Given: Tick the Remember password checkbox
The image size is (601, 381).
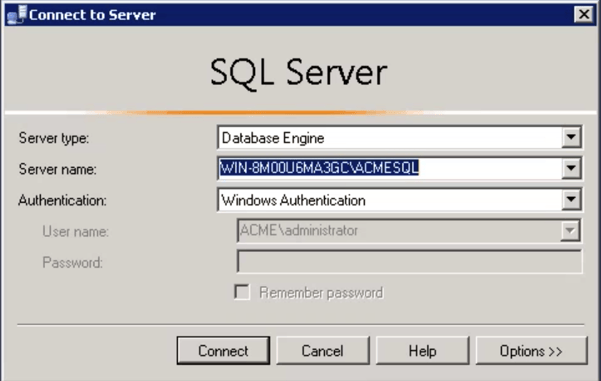Looking at the screenshot, I should click(242, 292).
